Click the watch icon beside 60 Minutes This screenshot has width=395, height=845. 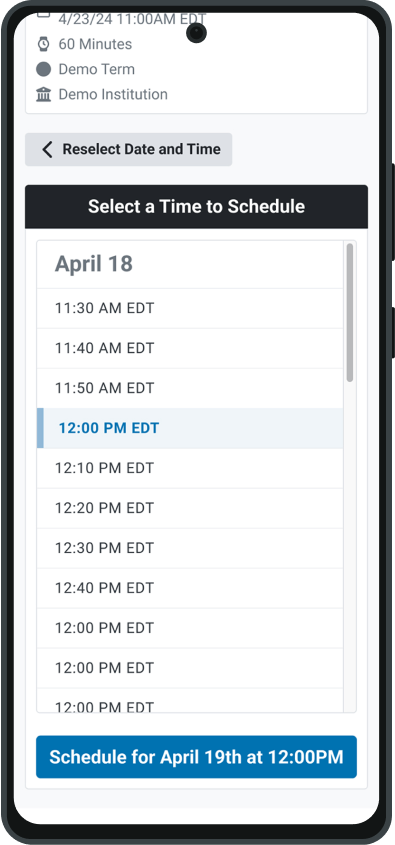[x=43, y=44]
